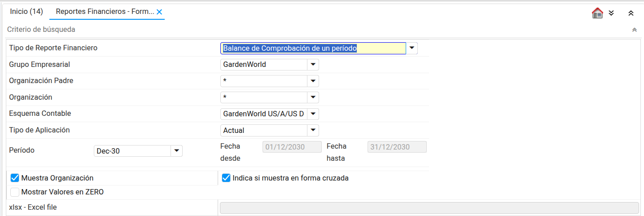Viewport: 644px width, 216px height.
Task: Click the double chevron down icon near Home
Action: (611, 13)
